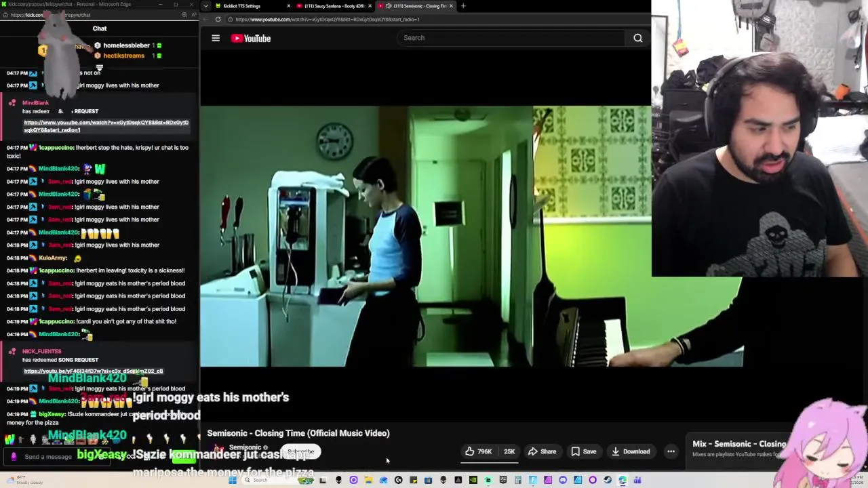Open the Windows Start menu
The height and width of the screenshot is (488, 868).
coord(232,480)
